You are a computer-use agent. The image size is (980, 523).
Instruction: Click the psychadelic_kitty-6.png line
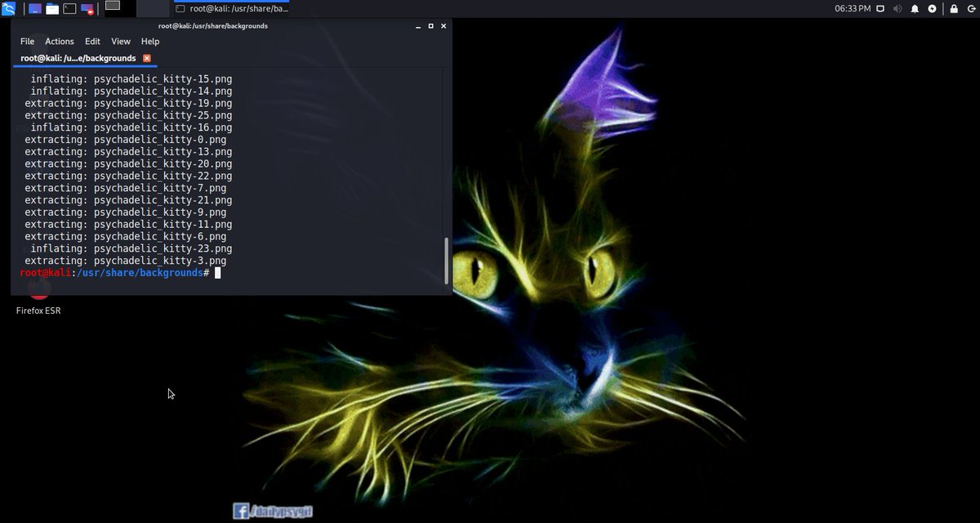point(125,236)
